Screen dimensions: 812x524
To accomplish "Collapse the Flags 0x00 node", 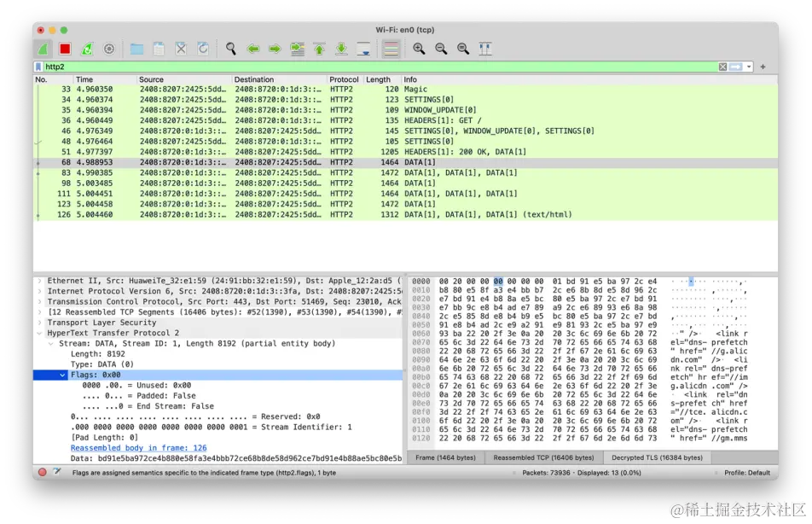I will click(x=62, y=375).
